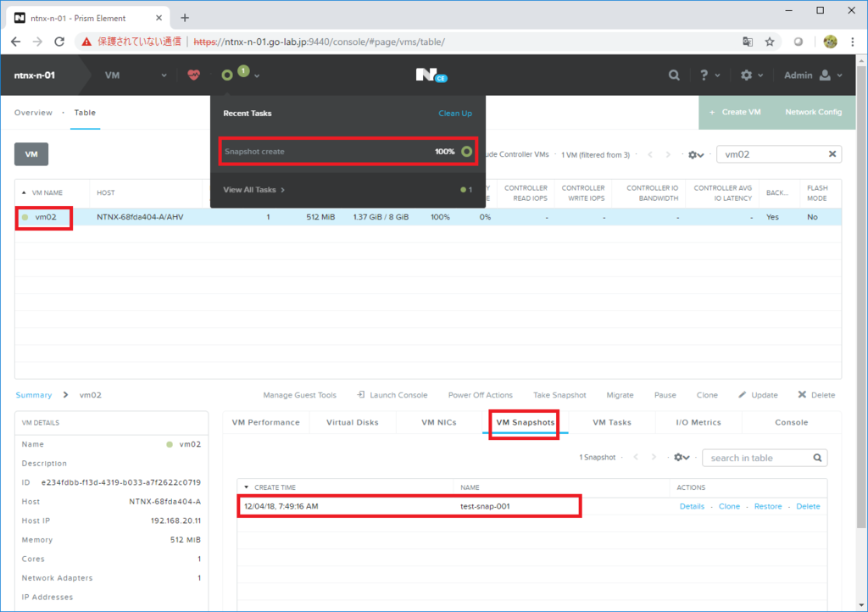
Task: Open the search magnifier in the header
Action: [674, 75]
